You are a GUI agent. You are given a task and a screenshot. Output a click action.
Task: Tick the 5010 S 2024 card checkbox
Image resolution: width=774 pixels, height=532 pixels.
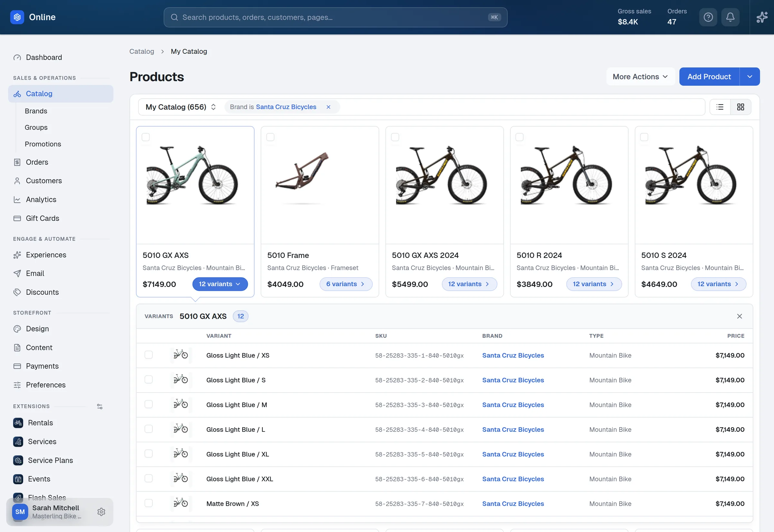(x=644, y=137)
